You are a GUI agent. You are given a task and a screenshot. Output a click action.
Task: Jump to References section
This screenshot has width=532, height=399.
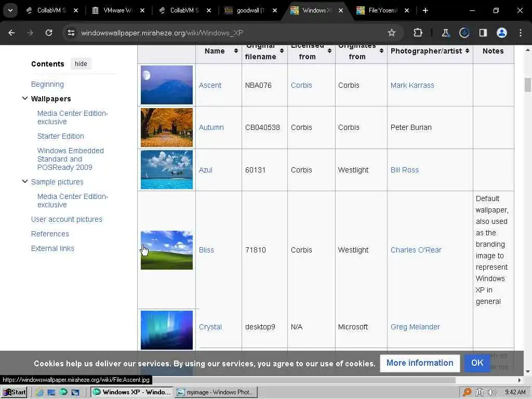click(50, 234)
